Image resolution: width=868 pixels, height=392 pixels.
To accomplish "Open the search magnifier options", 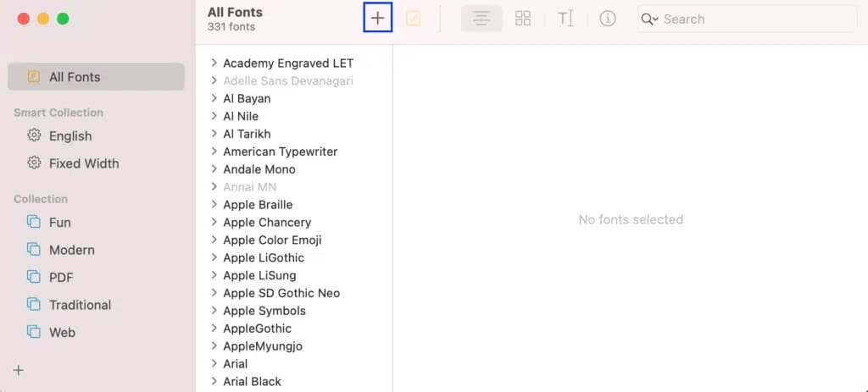I will pos(649,19).
